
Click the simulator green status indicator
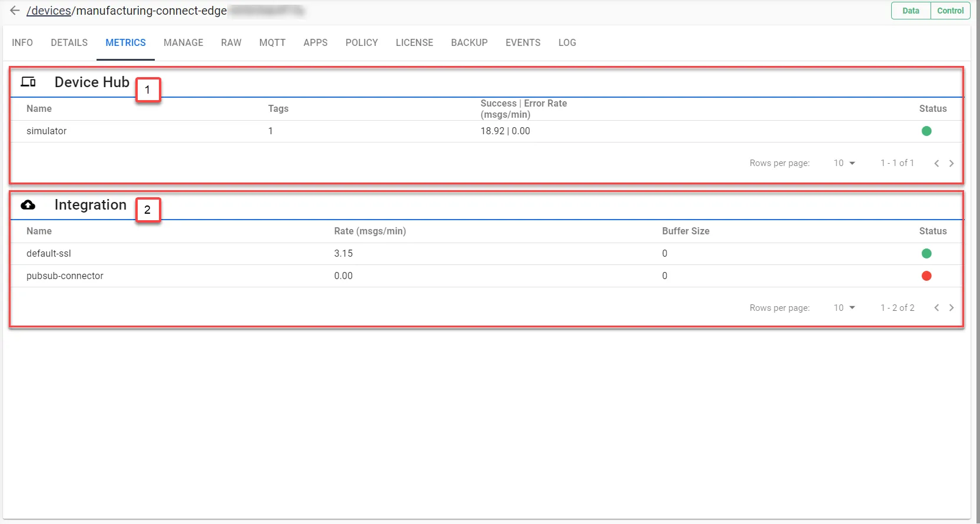coord(926,131)
